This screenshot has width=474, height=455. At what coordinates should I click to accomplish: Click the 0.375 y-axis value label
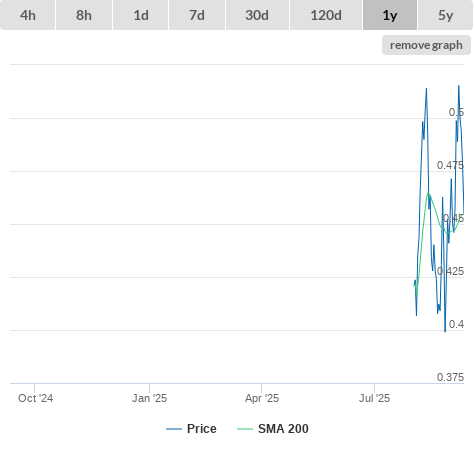tap(450, 377)
